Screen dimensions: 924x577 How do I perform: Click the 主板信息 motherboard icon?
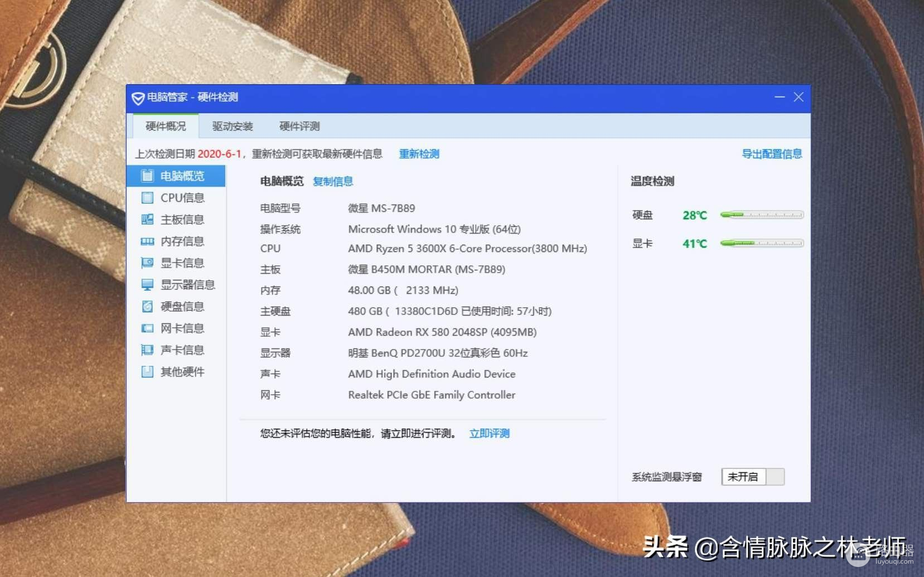coord(147,220)
